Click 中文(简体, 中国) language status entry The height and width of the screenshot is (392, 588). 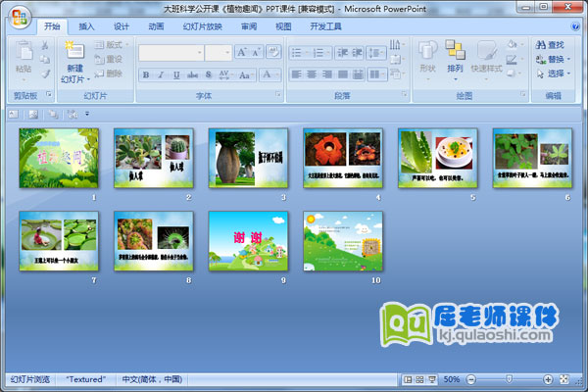152,379
